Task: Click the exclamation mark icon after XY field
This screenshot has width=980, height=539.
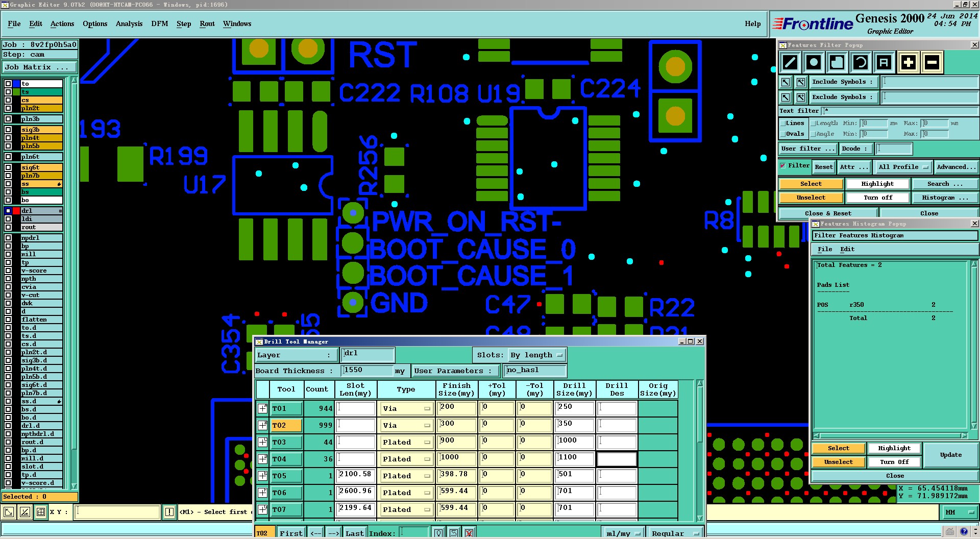Action: pyautogui.click(x=169, y=512)
